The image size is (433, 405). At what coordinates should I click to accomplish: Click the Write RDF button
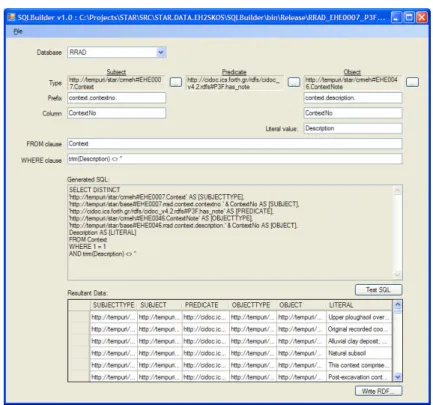point(378,391)
